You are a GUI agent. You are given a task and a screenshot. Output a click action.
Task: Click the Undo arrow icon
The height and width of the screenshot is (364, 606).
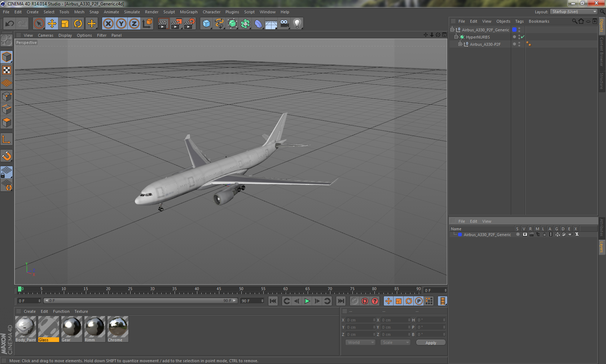click(10, 24)
